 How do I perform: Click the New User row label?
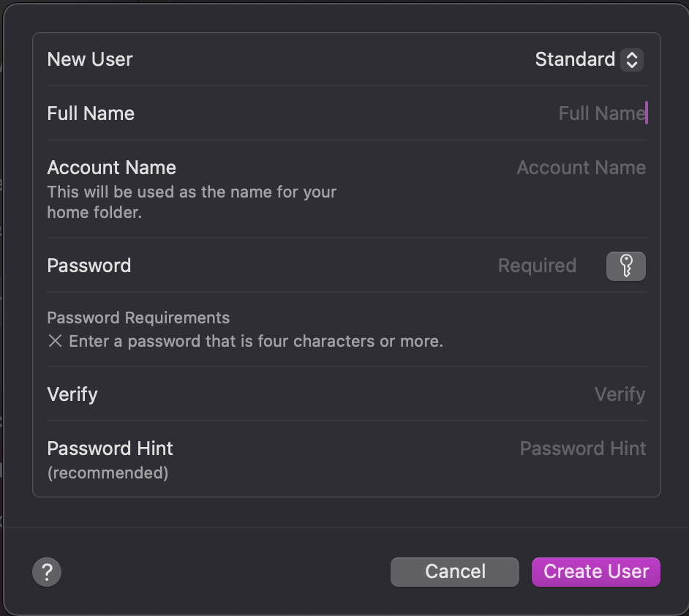90,59
